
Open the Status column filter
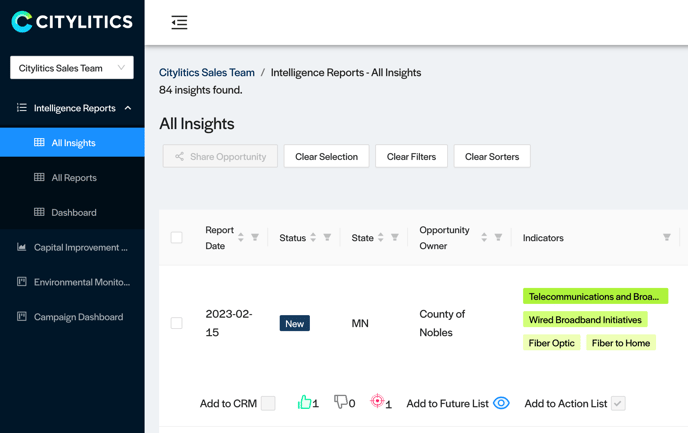(327, 237)
